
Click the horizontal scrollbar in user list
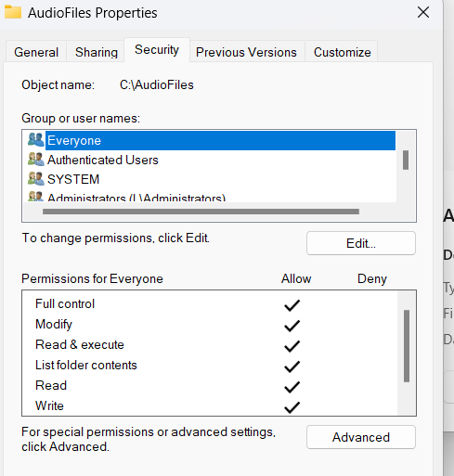201,212
